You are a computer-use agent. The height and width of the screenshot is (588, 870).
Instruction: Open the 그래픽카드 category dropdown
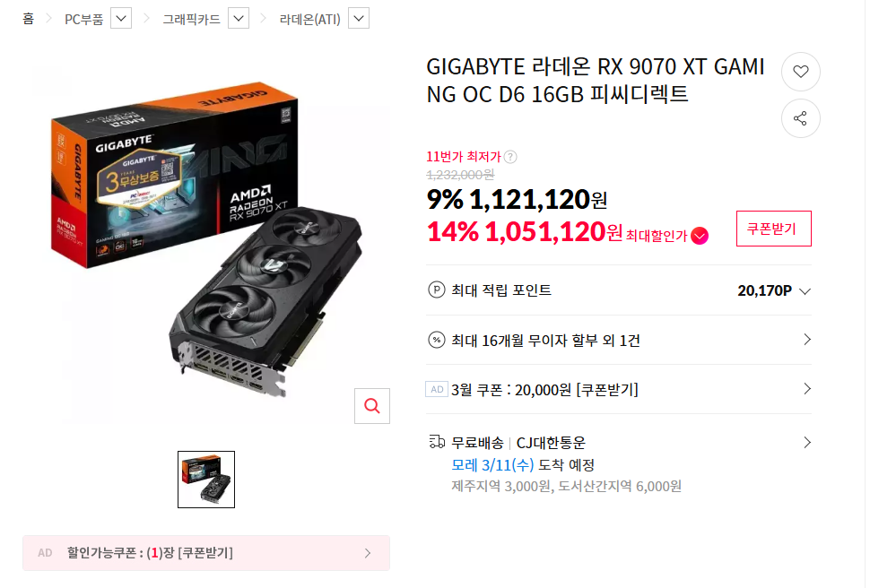point(239,18)
